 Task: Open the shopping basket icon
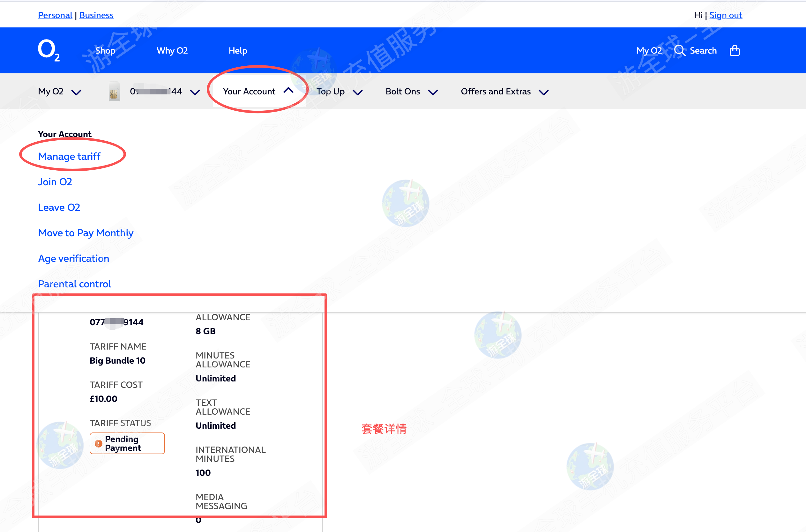pyautogui.click(x=735, y=51)
